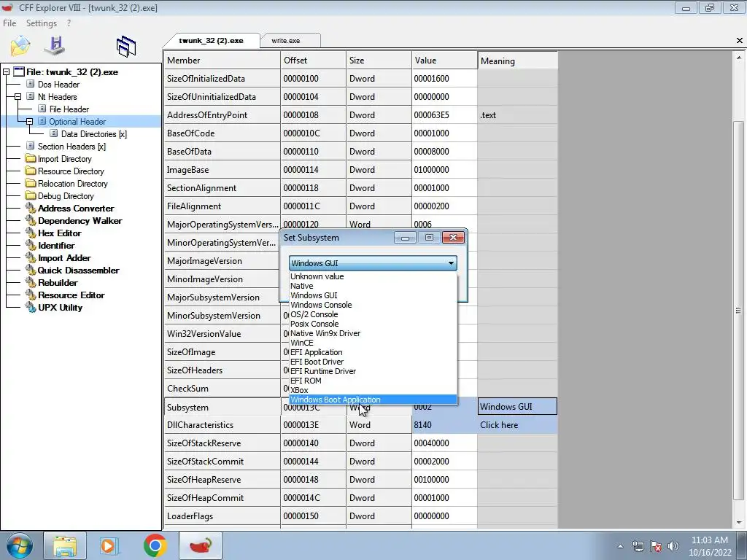Screen dimensions: 747x560
Task: Click the Open file toolbar icon
Action: coord(20,46)
